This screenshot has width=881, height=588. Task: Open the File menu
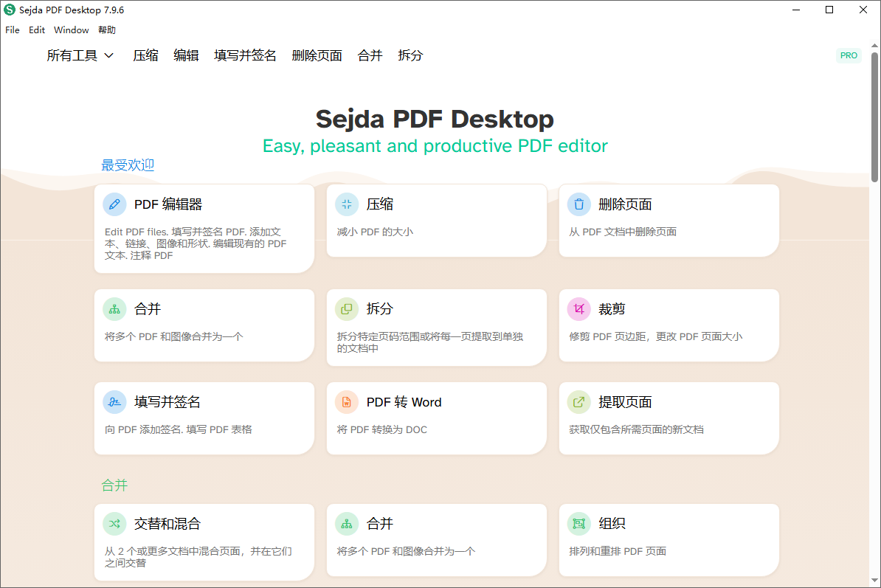[13, 30]
